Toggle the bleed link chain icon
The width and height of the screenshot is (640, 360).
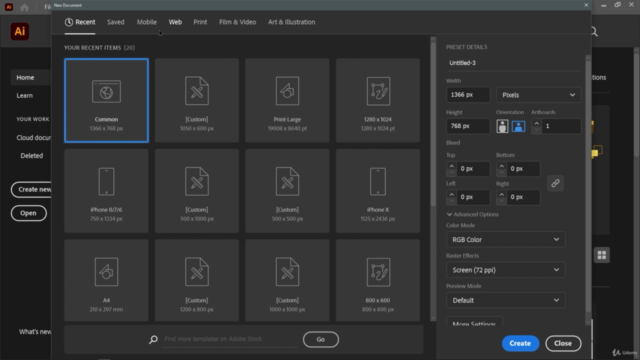555,183
